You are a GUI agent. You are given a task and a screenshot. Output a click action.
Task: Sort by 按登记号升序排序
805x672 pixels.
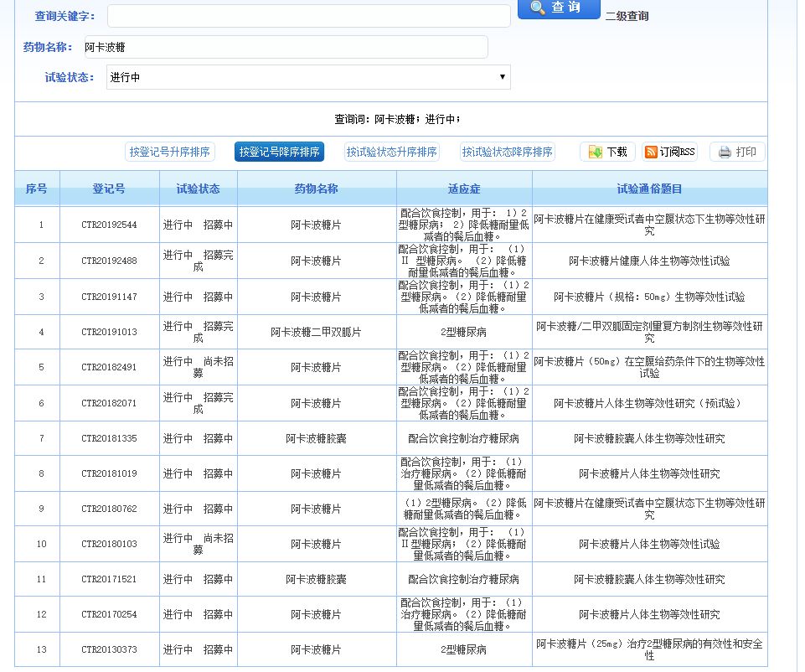coord(169,152)
